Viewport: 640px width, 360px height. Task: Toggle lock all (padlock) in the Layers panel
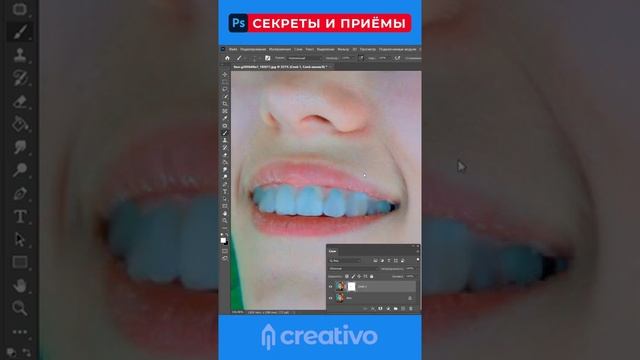click(371, 276)
